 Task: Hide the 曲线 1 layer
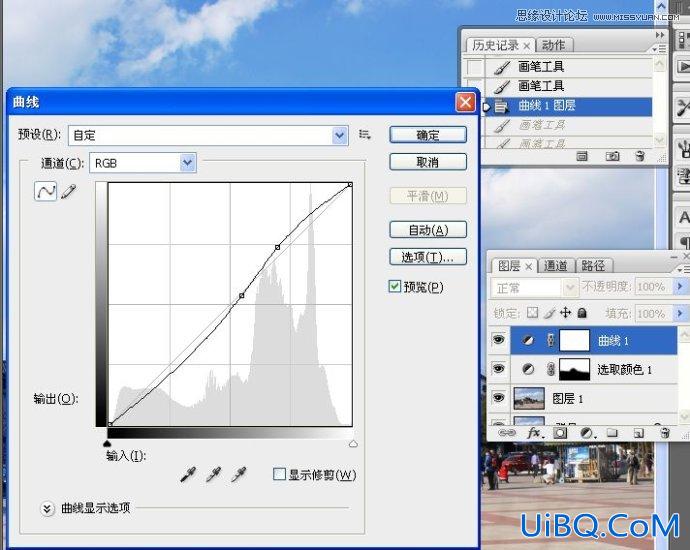[x=498, y=340]
